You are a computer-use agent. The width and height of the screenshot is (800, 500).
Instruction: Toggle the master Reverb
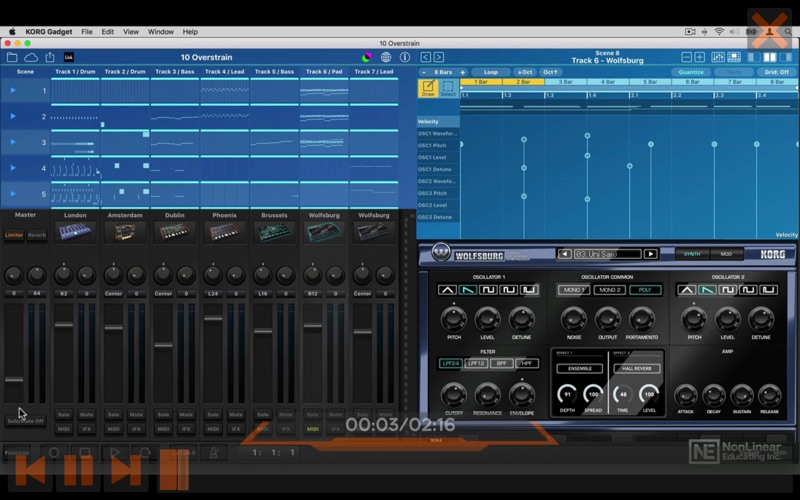tap(37, 235)
